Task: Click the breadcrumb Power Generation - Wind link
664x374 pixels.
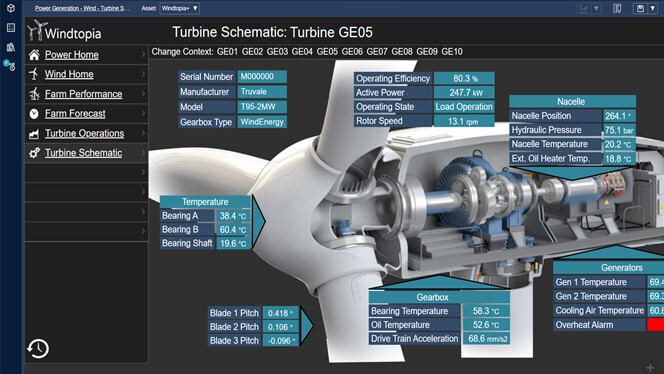Action: pos(82,8)
